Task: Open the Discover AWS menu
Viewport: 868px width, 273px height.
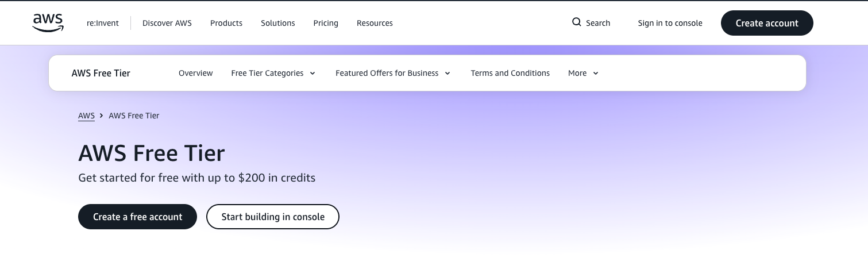Action: tap(167, 23)
